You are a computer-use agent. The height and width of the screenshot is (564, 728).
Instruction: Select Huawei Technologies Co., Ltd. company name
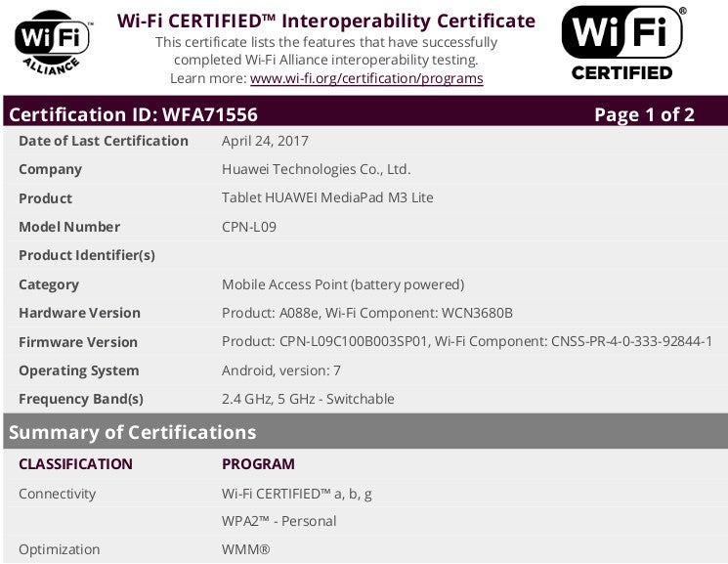pyautogui.click(x=317, y=169)
